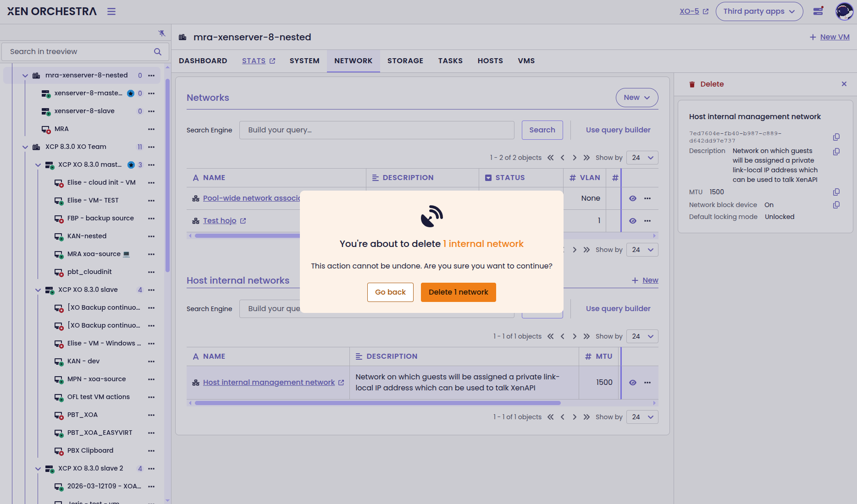857x504 pixels.
Task: Toggle eye icon for Test hojo network
Action: (633, 221)
